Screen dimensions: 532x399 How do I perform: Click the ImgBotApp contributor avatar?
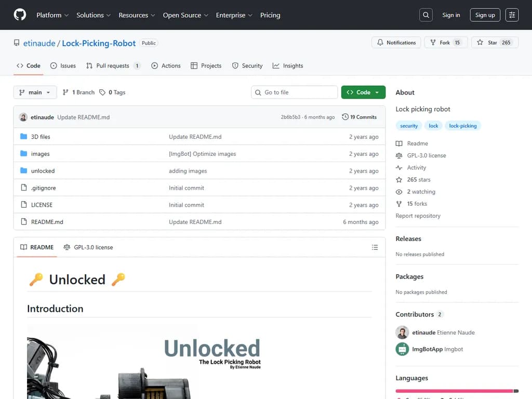[402, 349]
